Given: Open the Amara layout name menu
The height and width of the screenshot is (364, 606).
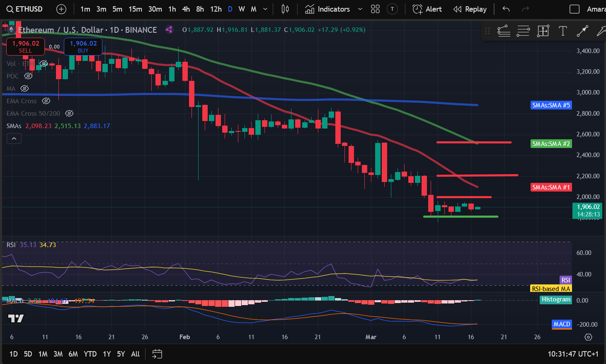Looking at the screenshot, I should (x=596, y=9).
